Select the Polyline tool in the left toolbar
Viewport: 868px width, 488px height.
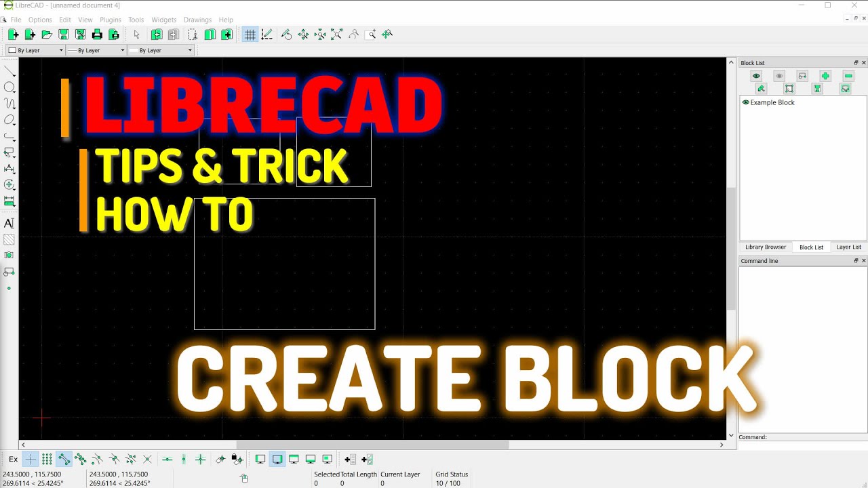coord(9,136)
